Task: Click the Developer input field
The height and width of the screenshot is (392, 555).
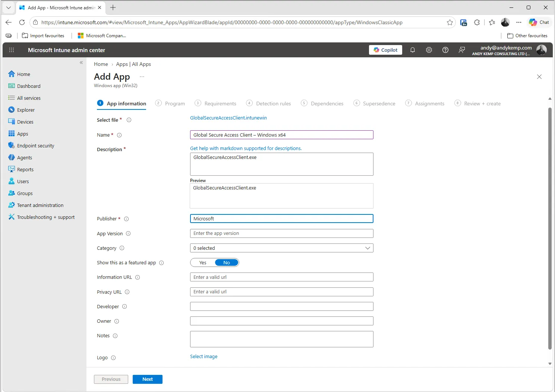Action: [x=282, y=306]
